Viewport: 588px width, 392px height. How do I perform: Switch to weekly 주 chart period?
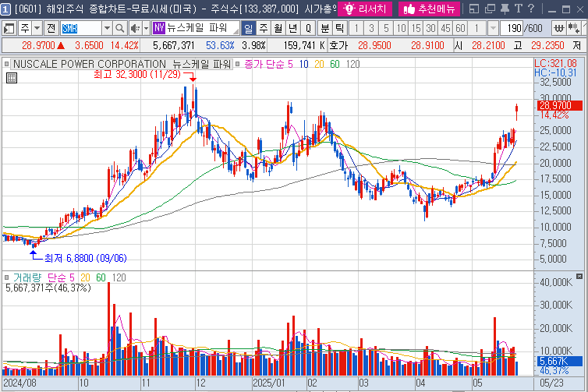[x=264, y=28]
